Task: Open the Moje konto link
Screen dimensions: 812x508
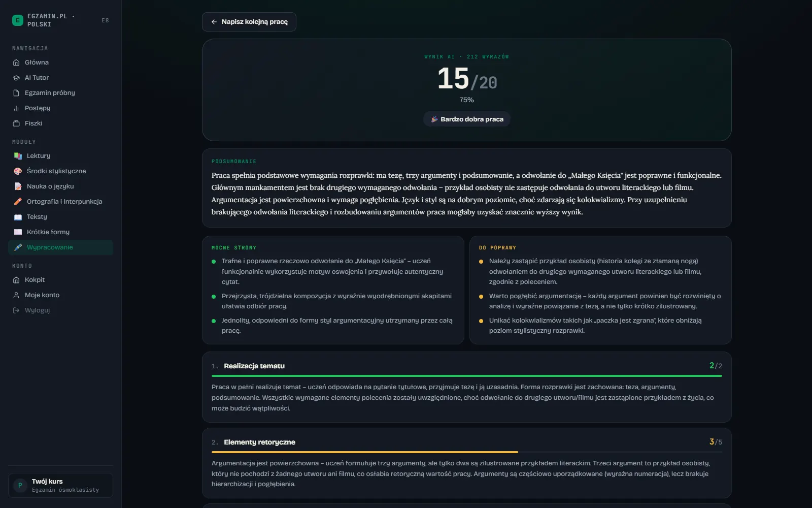Action: coord(60,295)
